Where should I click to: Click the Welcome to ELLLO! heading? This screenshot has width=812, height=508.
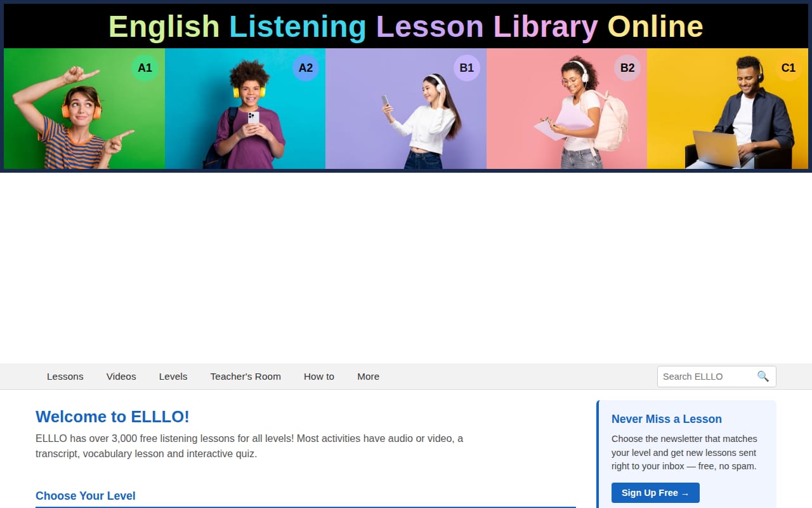click(x=112, y=417)
